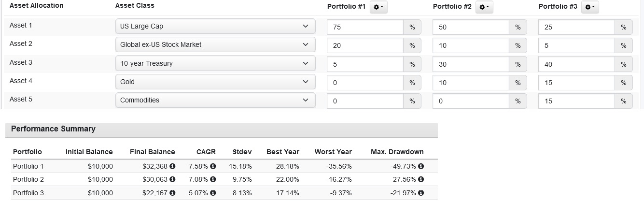Click the Max. Drawdown column header

(397, 152)
